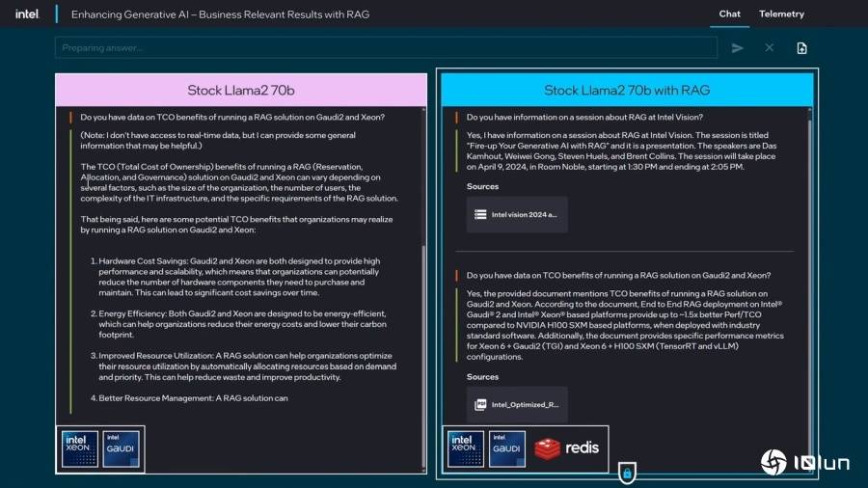Click Intel Gaudi badge in RAG panel

506,448
